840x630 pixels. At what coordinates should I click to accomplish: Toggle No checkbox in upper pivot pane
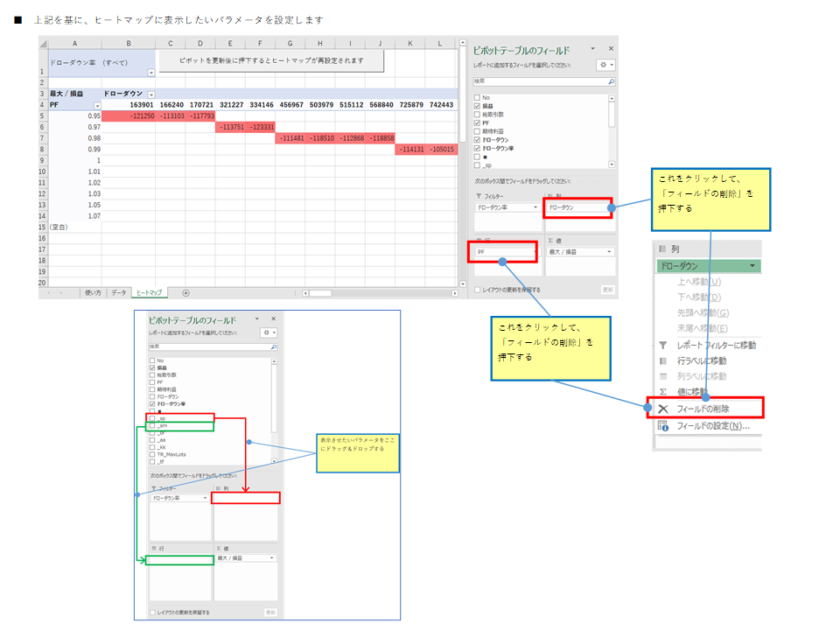478,98
